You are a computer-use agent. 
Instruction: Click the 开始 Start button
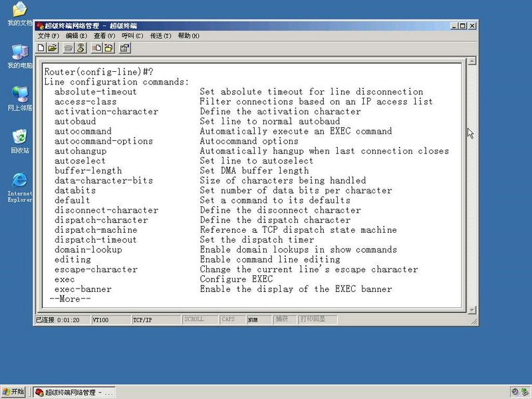(x=13, y=392)
